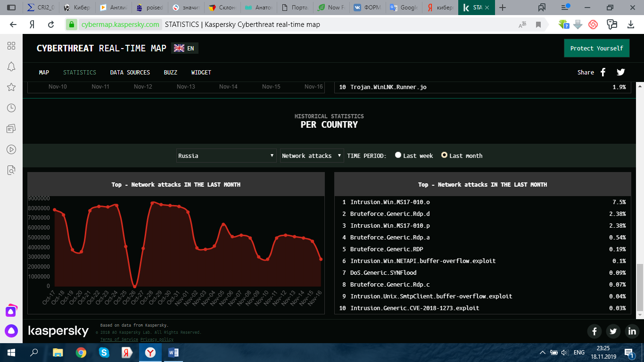The image size is (644, 362).
Task: Click CYBERTHREAT REAL-TIME MAP title
Action: [x=101, y=48]
